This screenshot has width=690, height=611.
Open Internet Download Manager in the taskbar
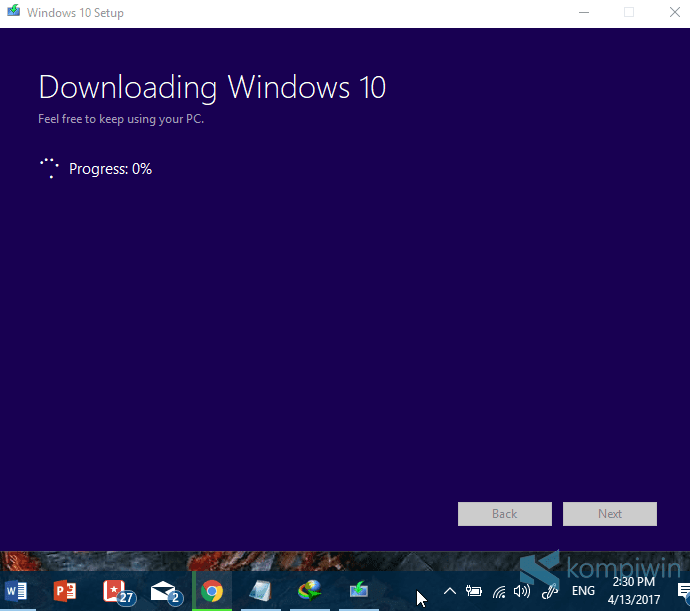(x=309, y=591)
